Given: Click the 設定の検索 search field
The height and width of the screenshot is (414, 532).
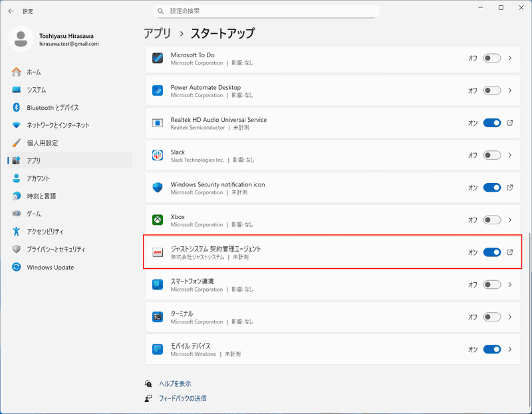Looking at the screenshot, I should pyautogui.click(x=266, y=11).
